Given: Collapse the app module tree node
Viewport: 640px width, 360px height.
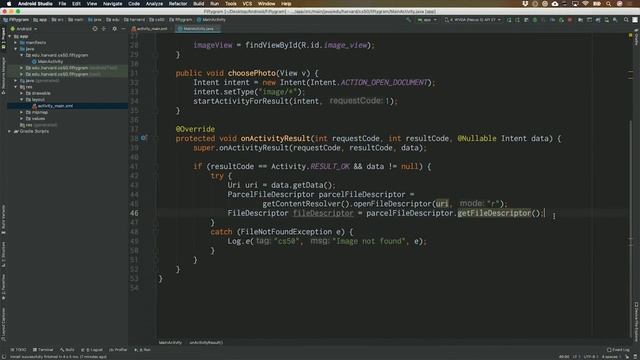Looking at the screenshot, I should [10, 36].
